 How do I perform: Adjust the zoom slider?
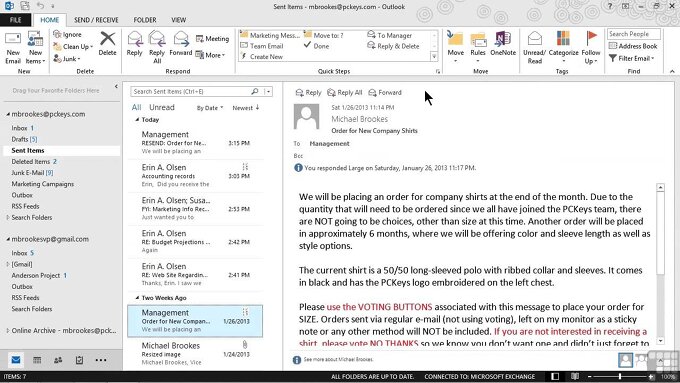pos(620,376)
